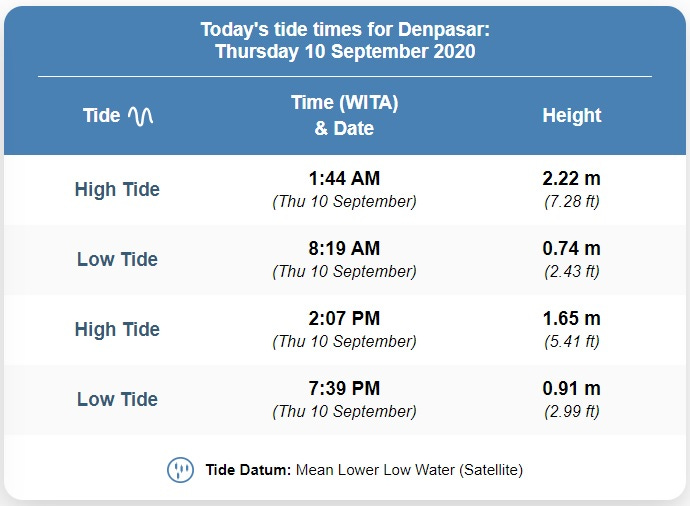
Task: Click the 2.22 m height value
Action: pos(572,178)
